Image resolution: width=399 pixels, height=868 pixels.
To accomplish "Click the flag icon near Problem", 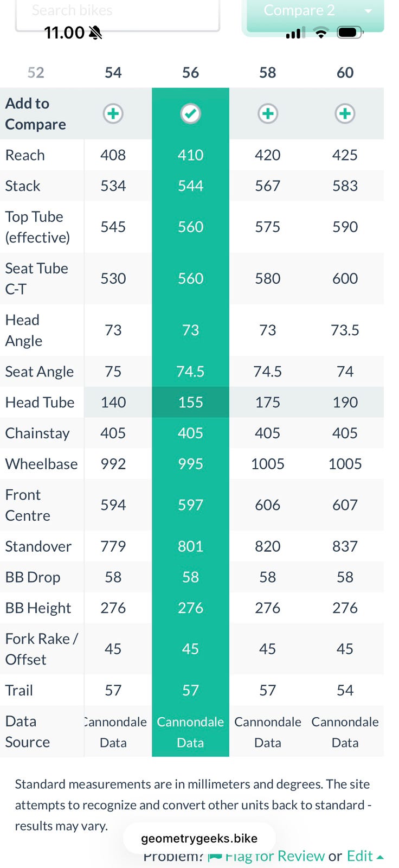I will click(215, 857).
